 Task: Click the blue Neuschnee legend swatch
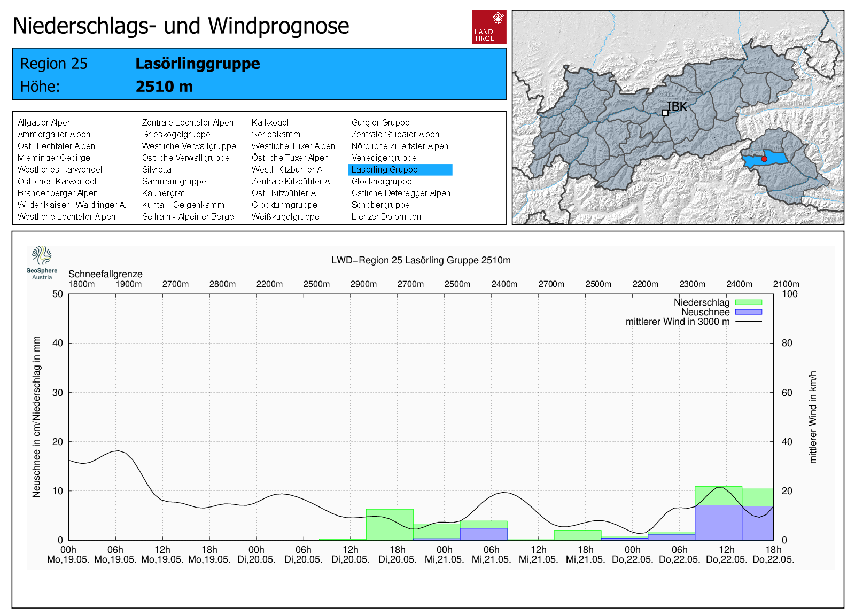point(748,312)
